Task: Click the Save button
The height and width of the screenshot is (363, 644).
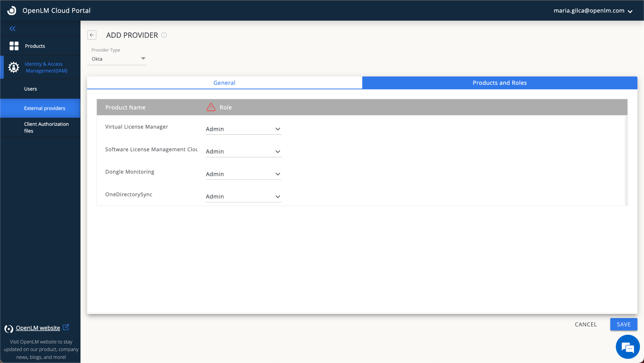Action: (623, 324)
